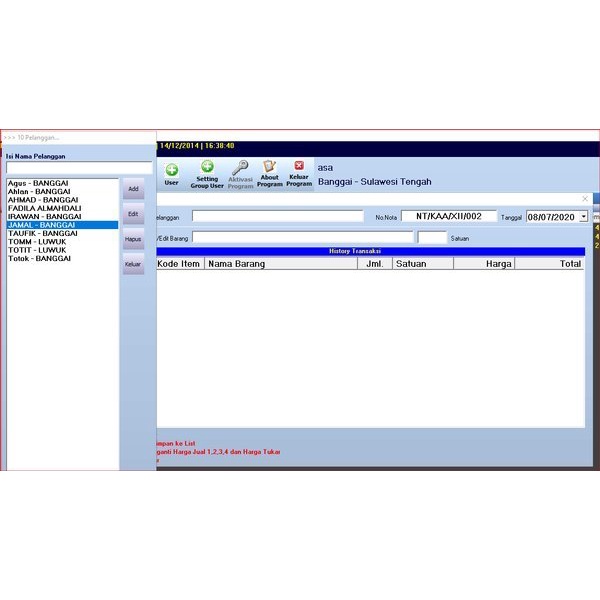This screenshot has height=600, width=600.
Task: Click the No.Nota input field
Action: (x=448, y=216)
